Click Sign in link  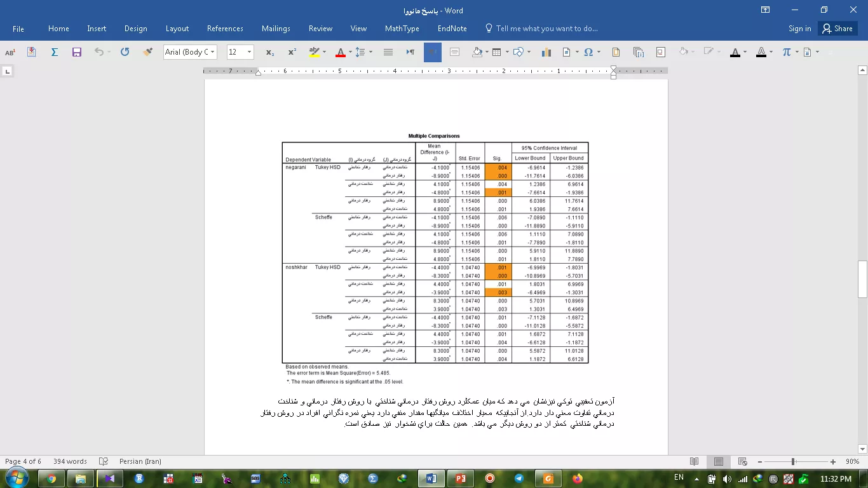coord(799,29)
